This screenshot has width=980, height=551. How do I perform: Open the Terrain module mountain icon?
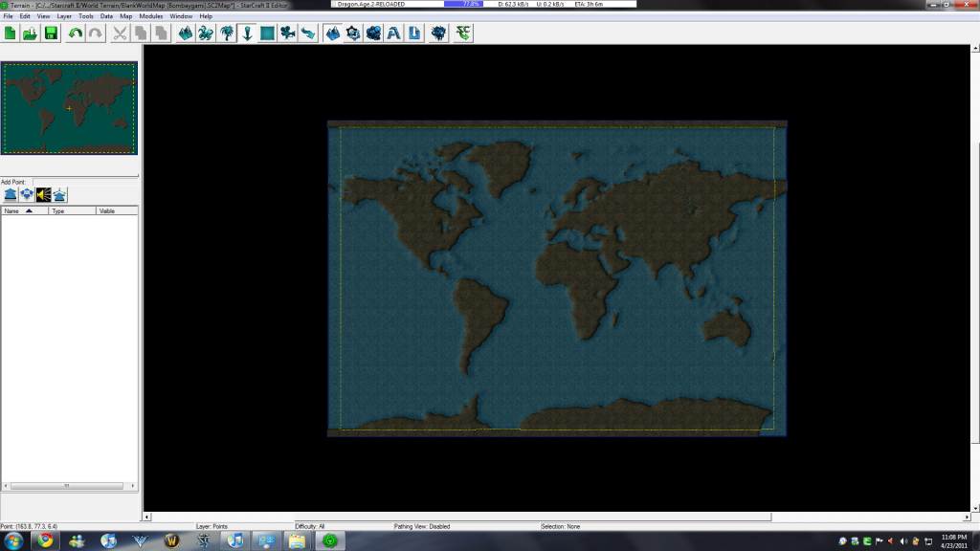[332, 33]
